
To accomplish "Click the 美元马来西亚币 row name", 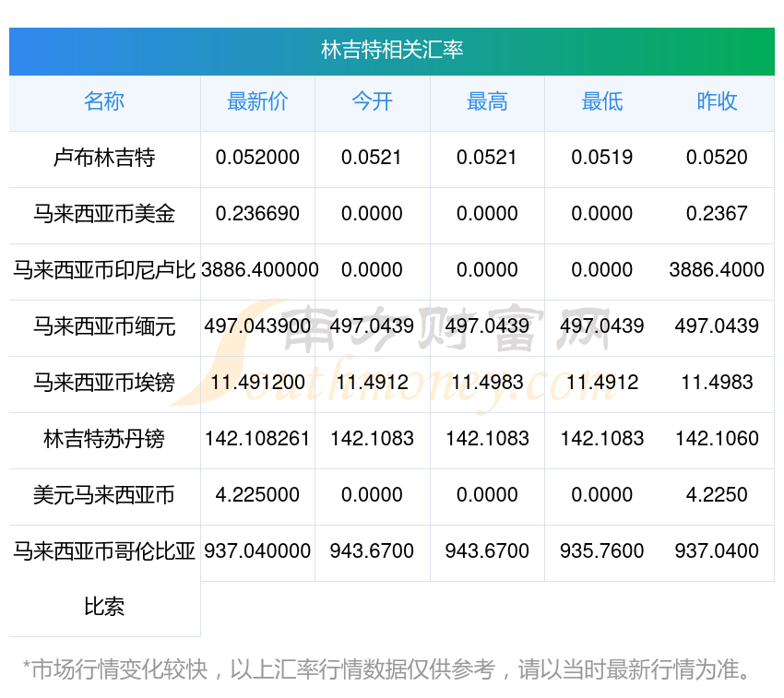I will 104,495.
